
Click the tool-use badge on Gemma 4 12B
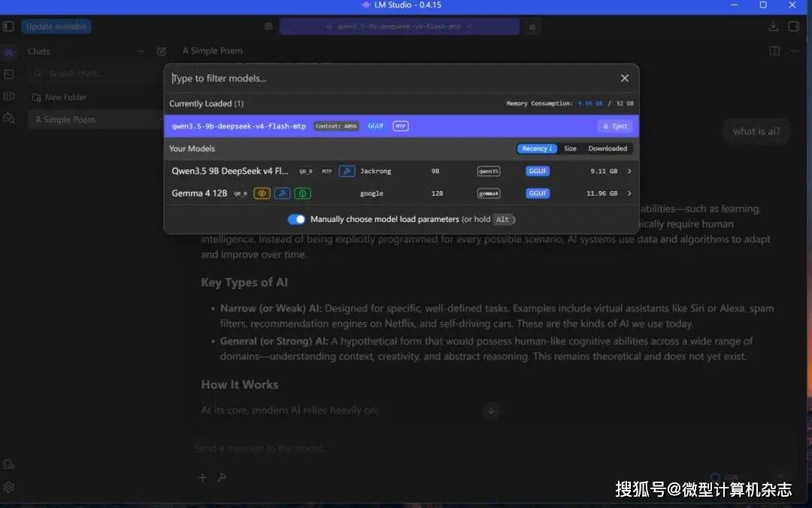click(282, 193)
